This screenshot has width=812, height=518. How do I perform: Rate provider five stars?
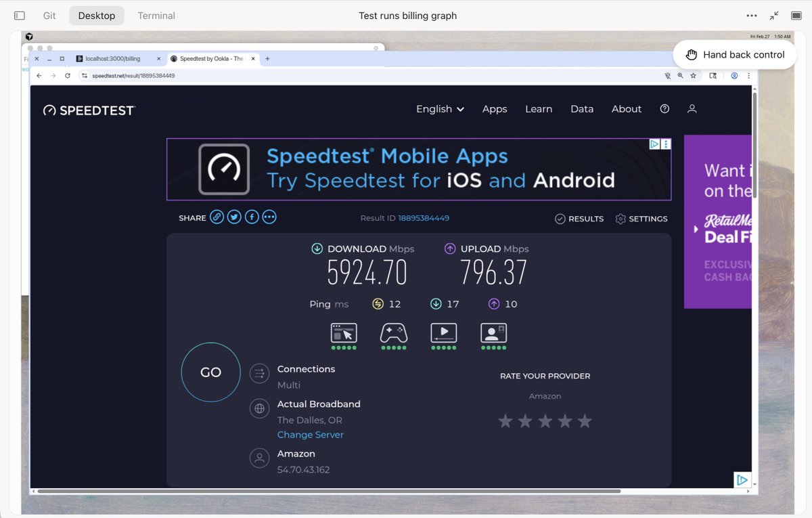(x=585, y=421)
